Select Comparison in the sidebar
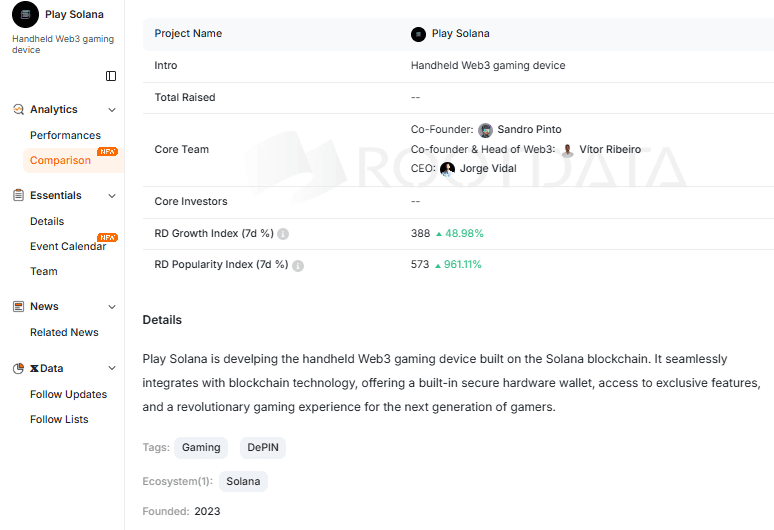Screen dimensions: 774x530 pos(60,160)
